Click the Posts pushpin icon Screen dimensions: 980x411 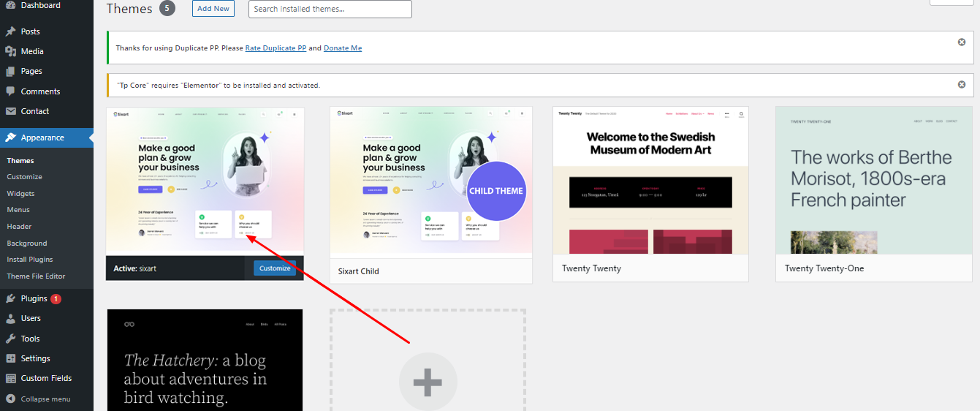point(10,31)
